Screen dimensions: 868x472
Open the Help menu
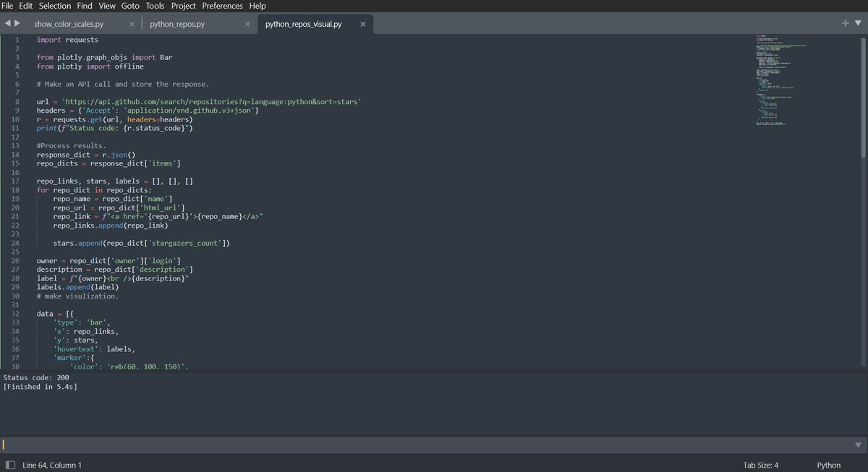[x=258, y=5]
